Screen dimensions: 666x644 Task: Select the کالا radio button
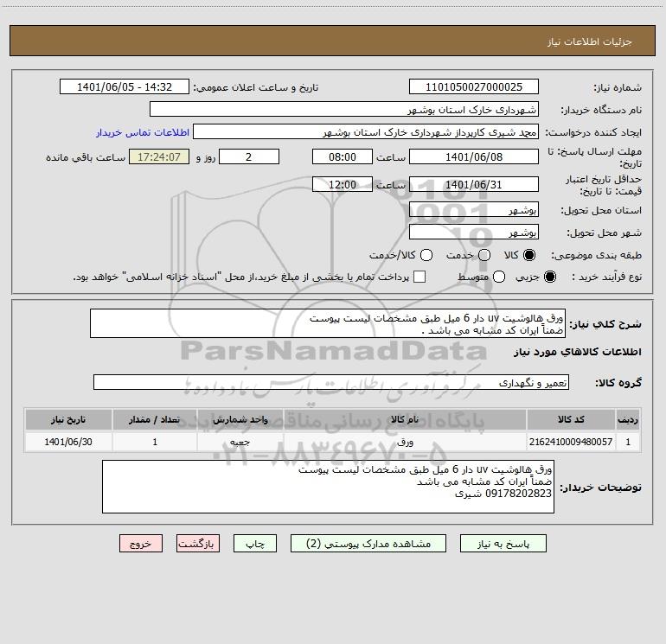529,255
